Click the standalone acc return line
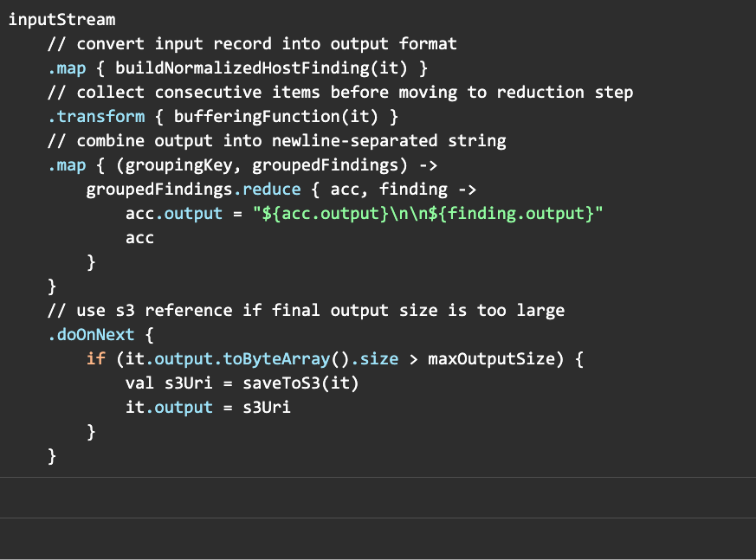 (x=139, y=237)
